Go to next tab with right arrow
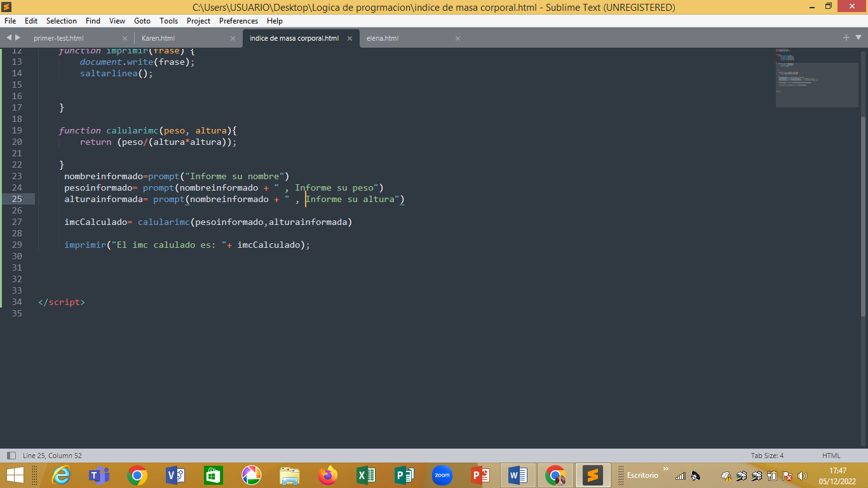The width and height of the screenshot is (868, 488). (x=18, y=37)
